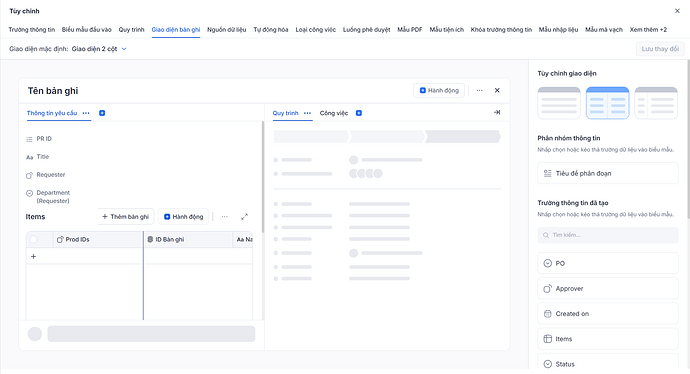The height and width of the screenshot is (374, 690).
Task: Click the Tìm kiếm search field
Action: click(x=608, y=235)
